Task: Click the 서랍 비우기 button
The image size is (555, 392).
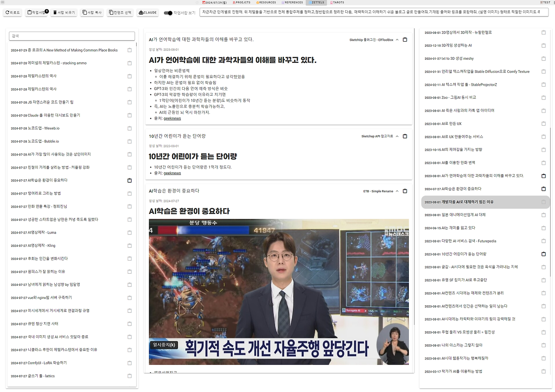Action: click(x=65, y=13)
